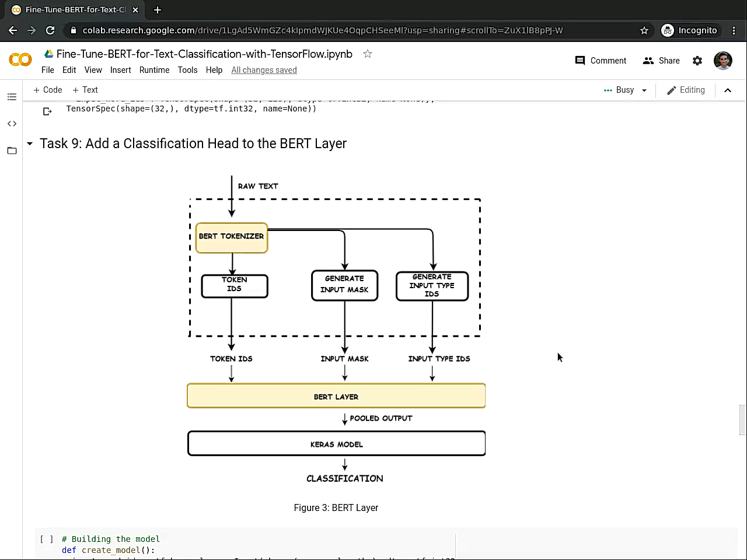The image size is (747, 560).
Task: Open the Chrome three-dot menu
Action: (x=734, y=30)
